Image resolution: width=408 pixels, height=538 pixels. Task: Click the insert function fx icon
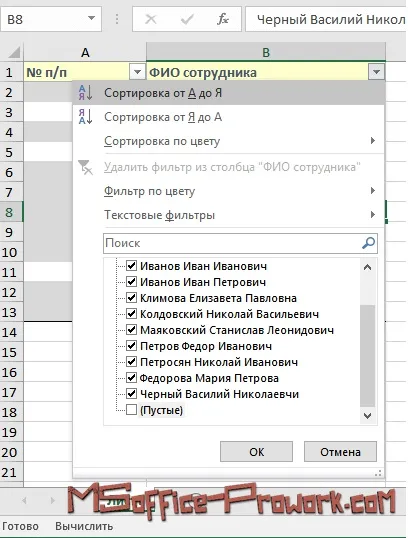click(223, 19)
